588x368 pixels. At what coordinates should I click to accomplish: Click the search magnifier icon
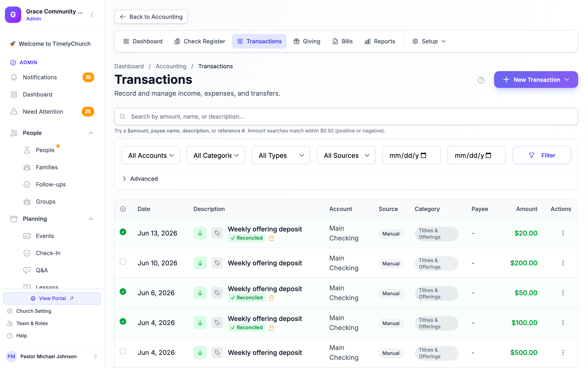[122, 117]
